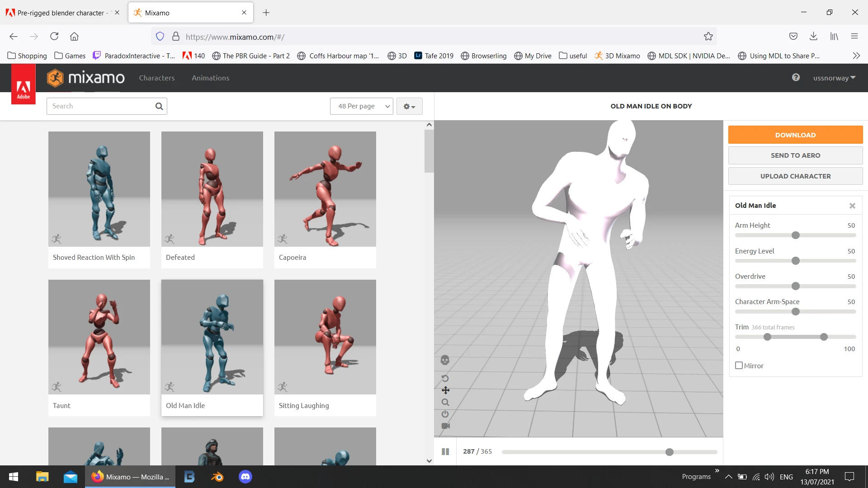This screenshot has height=488, width=868.
Task: Open the ussnorway account menu
Action: pyautogui.click(x=834, y=78)
